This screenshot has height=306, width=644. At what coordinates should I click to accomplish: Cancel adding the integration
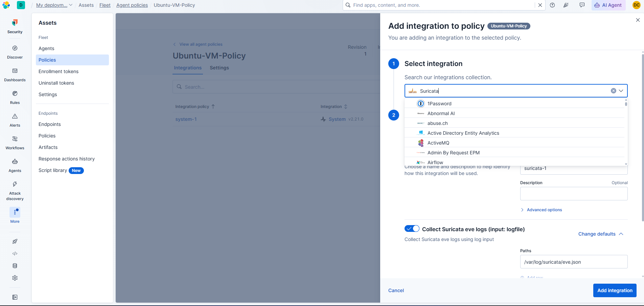396,290
